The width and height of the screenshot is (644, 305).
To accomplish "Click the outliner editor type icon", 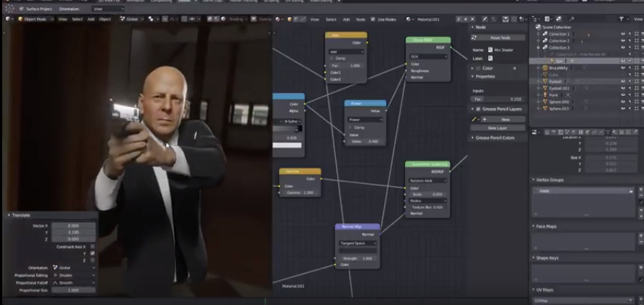I will tap(535, 19).
